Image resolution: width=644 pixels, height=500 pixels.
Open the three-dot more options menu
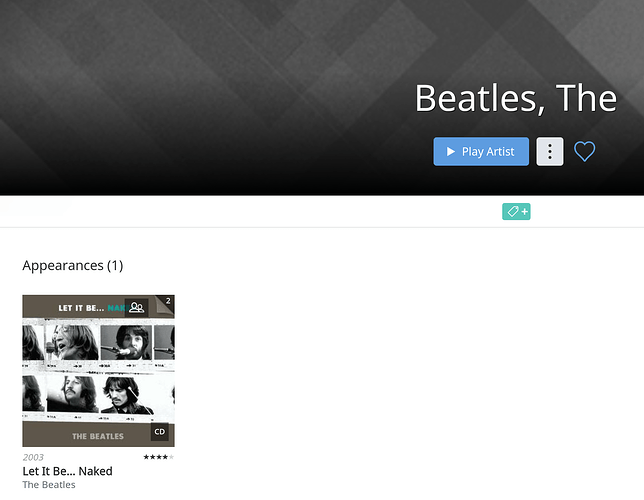coord(550,152)
